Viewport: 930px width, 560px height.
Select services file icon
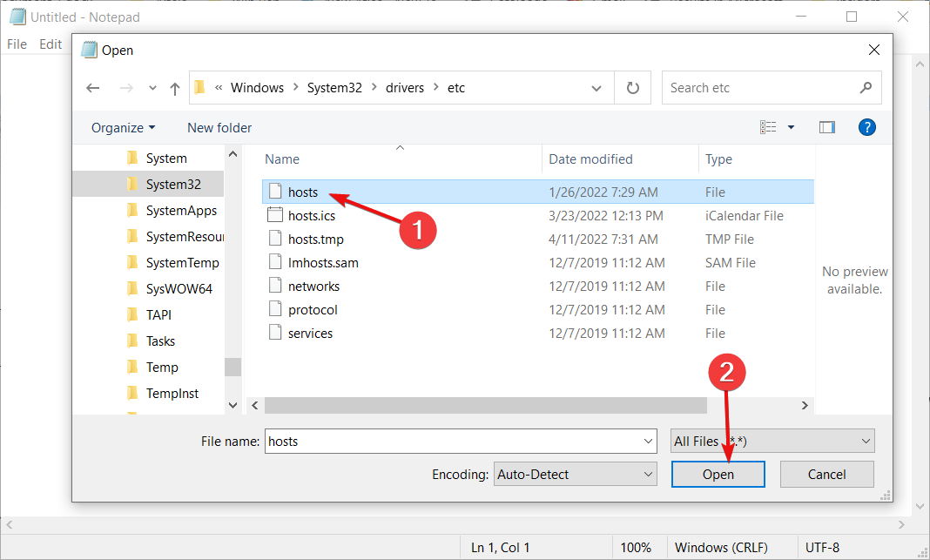[275, 332]
